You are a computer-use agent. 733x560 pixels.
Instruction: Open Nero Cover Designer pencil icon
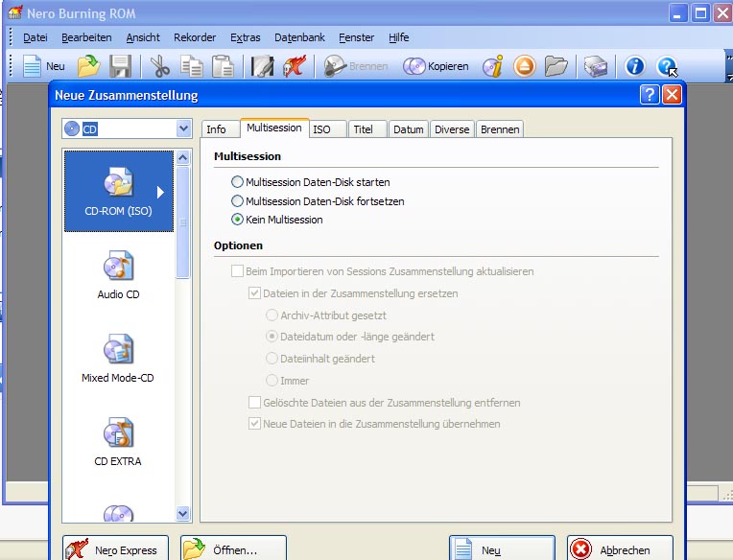262,66
